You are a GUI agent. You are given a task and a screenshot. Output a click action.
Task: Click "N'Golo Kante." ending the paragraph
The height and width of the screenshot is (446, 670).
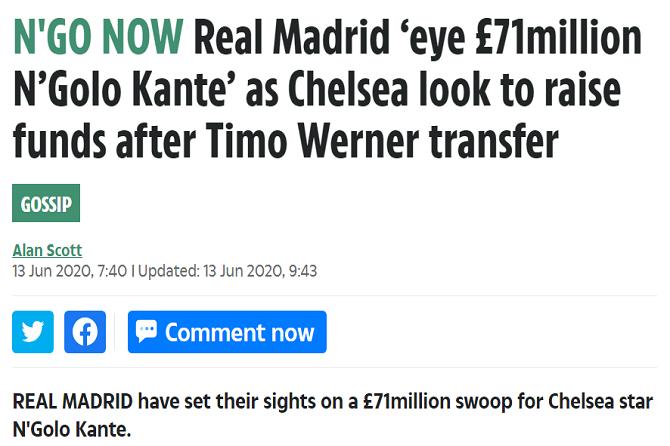71,429
